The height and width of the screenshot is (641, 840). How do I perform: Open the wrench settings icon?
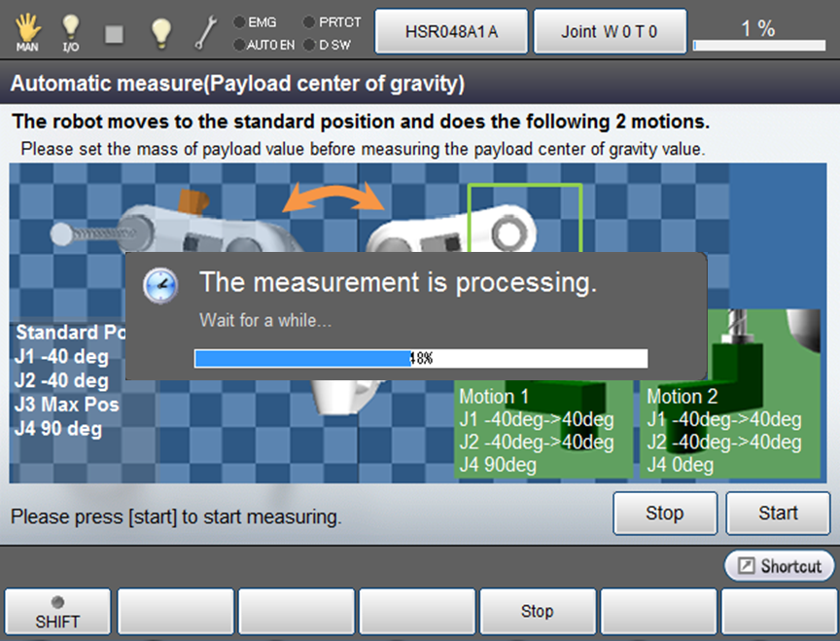click(205, 33)
